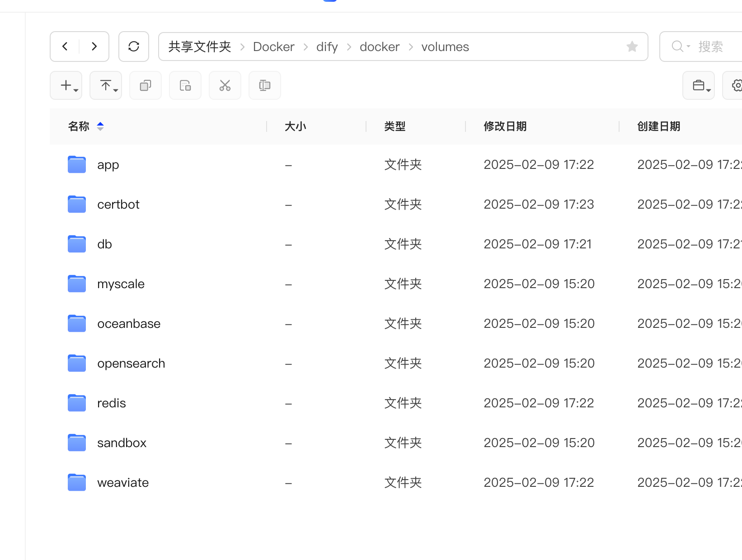Refresh the current folder listing

(x=134, y=47)
